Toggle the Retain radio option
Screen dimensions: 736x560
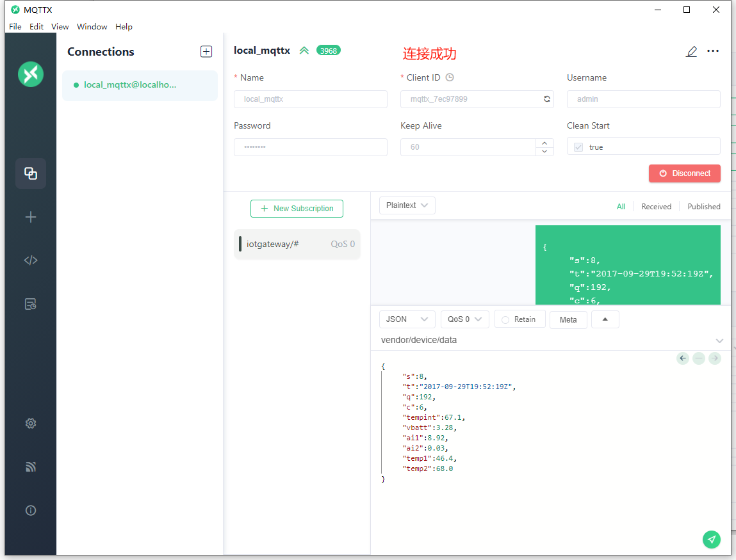click(x=505, y=320)
